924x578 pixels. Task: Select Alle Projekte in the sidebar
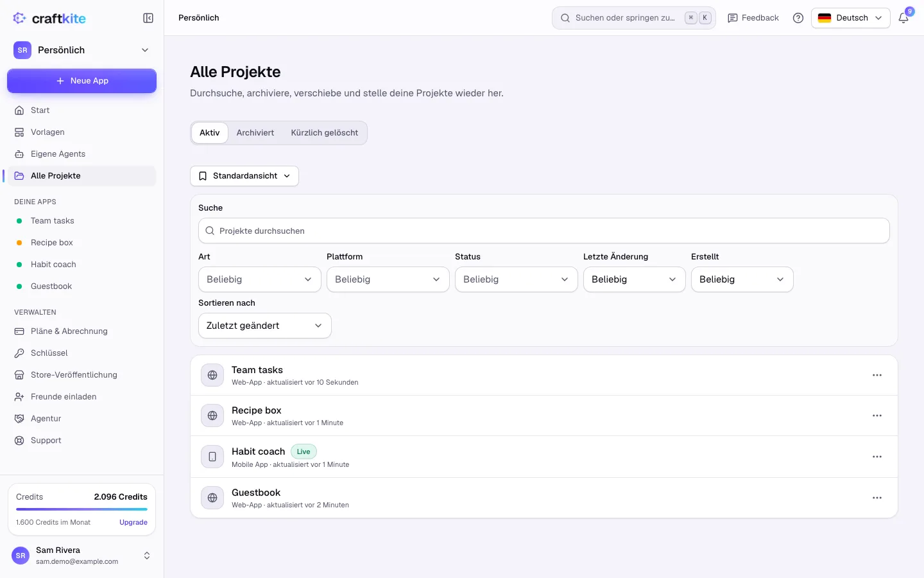coord(81,176)
